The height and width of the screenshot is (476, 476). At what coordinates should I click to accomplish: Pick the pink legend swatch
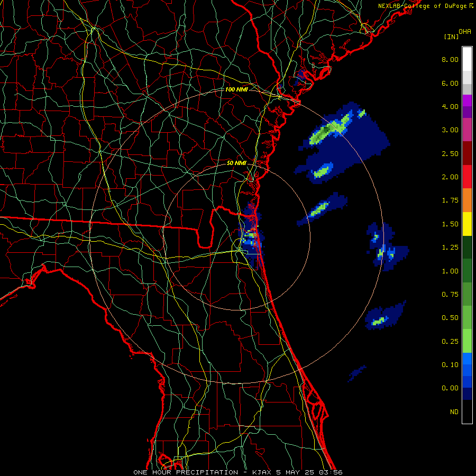click(x=467, y=130)
